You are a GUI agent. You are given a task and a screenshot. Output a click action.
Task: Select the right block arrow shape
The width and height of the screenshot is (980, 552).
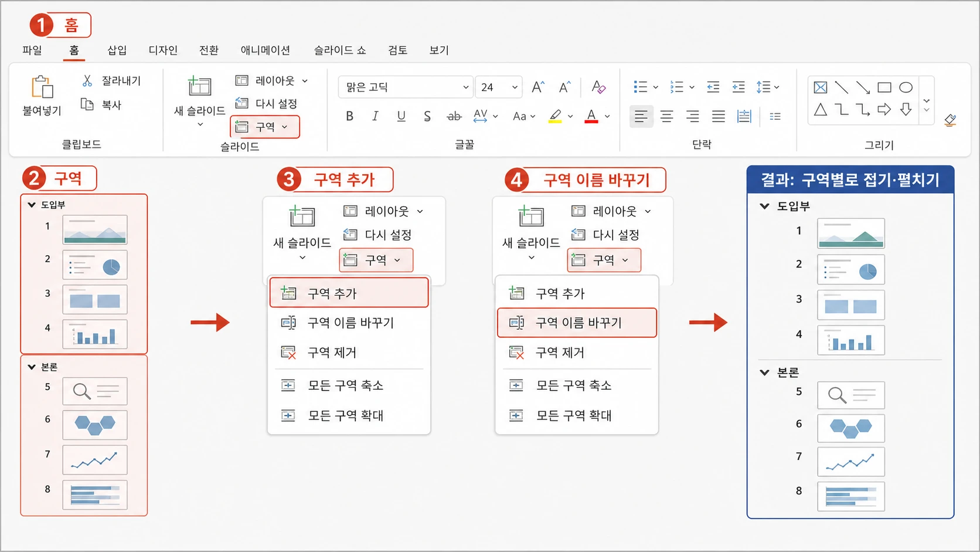pos(884,109)
